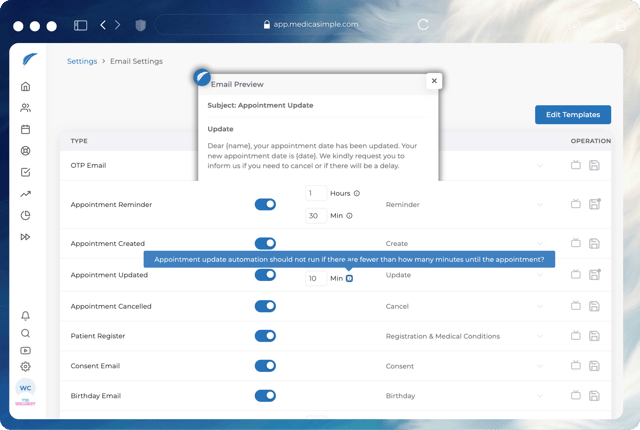Close the Email Preview popup
The image size is (640, 430).
434,81
